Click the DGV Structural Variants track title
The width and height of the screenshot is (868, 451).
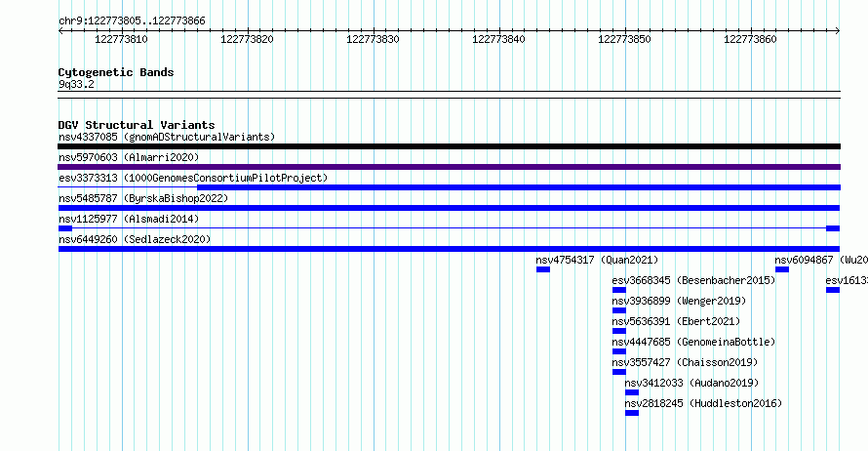(x=137, y=125)
